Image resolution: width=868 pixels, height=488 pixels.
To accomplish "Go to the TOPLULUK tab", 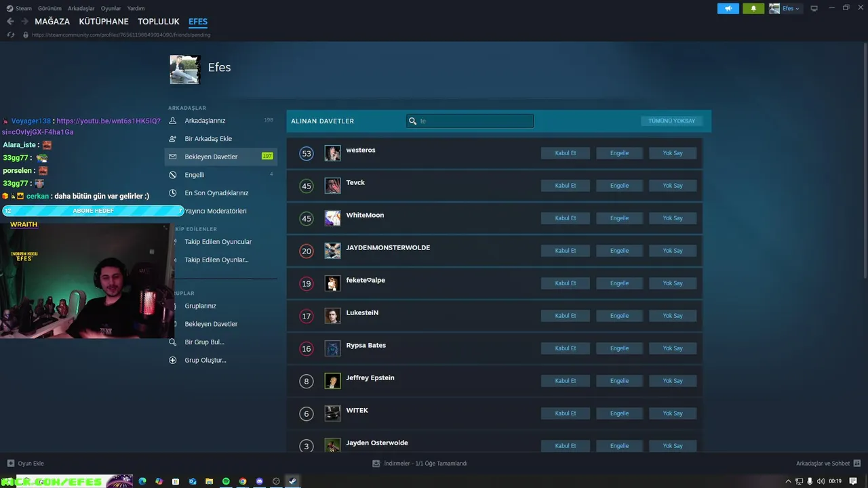I will coord(159,22).
